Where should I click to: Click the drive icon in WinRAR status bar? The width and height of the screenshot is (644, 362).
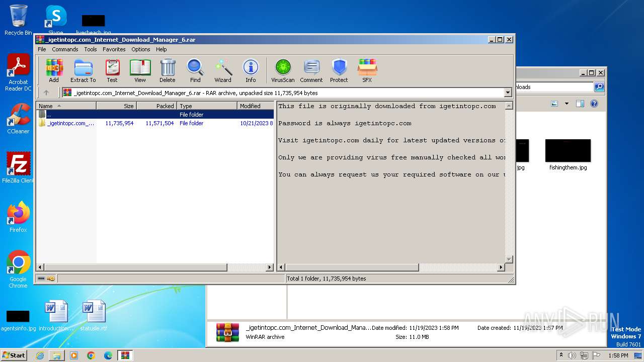(41, 279)
